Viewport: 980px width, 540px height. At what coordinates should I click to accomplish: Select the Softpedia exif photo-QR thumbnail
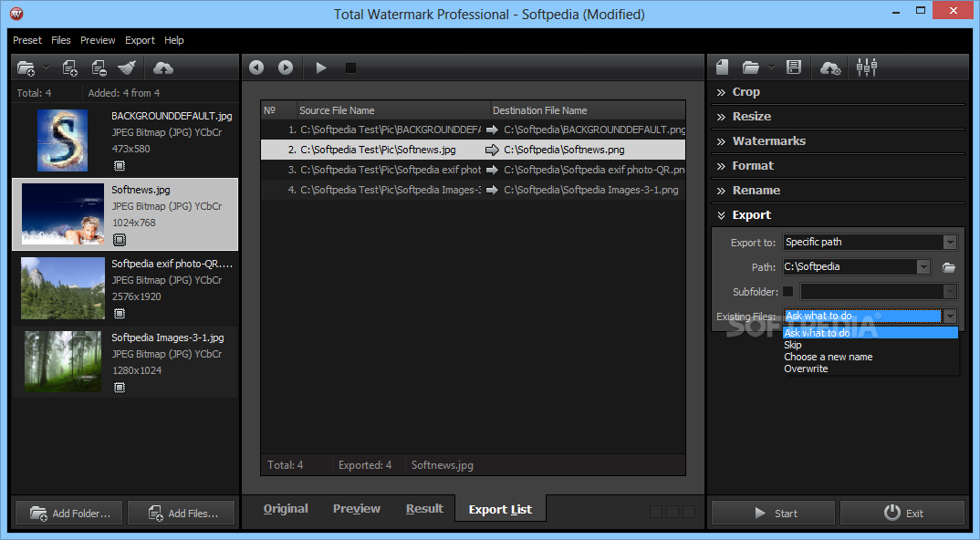pyautogui.click(x=62, y=288)
